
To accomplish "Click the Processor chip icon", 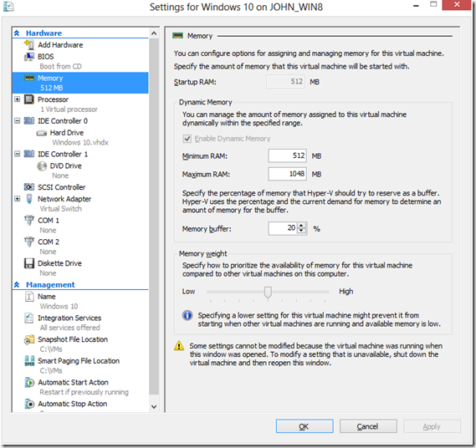I will click(29, 99).
